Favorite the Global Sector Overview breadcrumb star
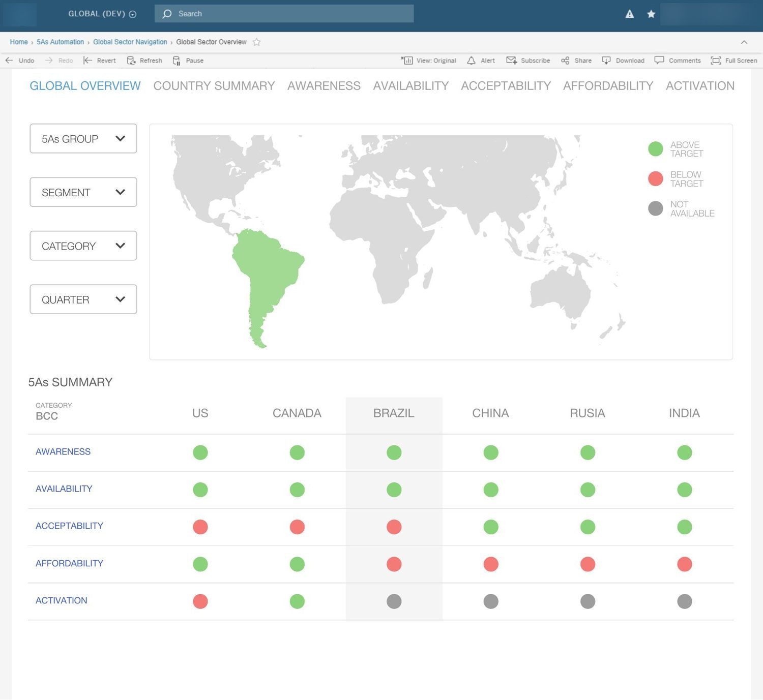 [x=257, y=42]
